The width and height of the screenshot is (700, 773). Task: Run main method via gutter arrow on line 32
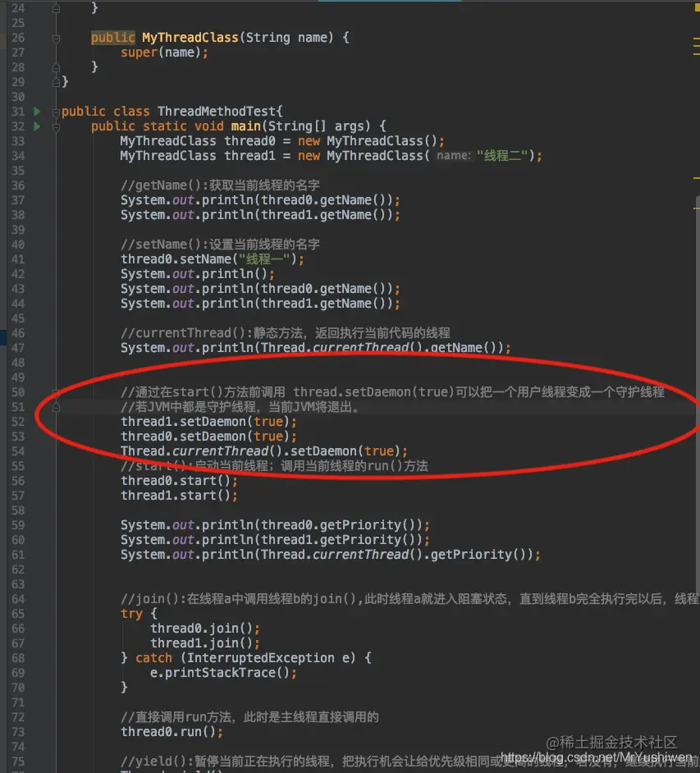[x=37, y=126]
